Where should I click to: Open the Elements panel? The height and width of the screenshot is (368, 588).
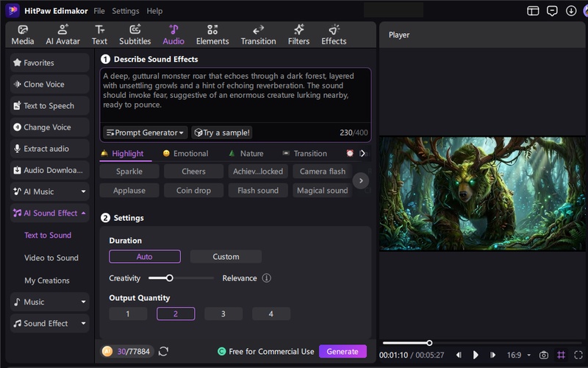tap(212, 35)
